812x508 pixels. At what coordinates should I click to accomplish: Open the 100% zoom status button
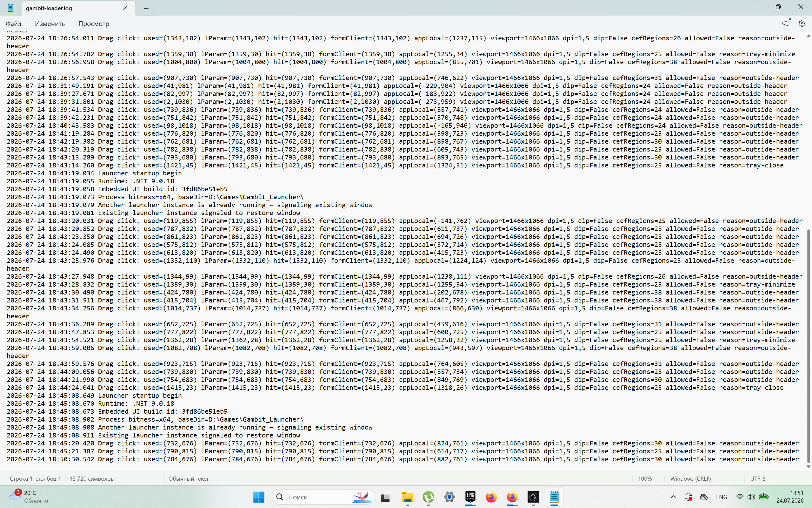(x=645, y=478)
